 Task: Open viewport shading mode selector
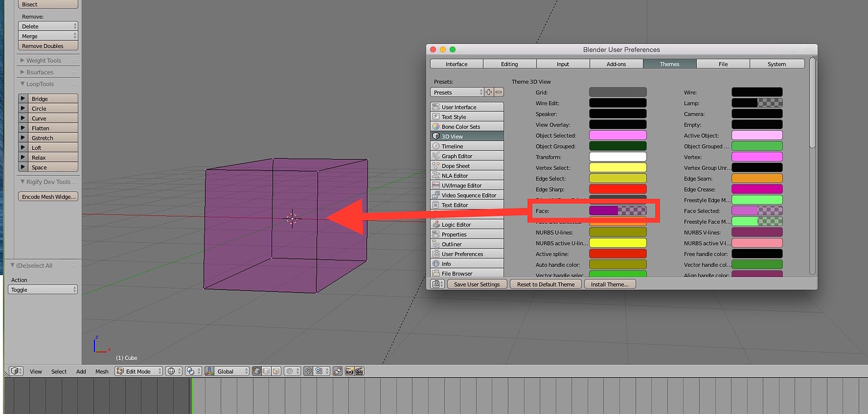tap(174, 371)
